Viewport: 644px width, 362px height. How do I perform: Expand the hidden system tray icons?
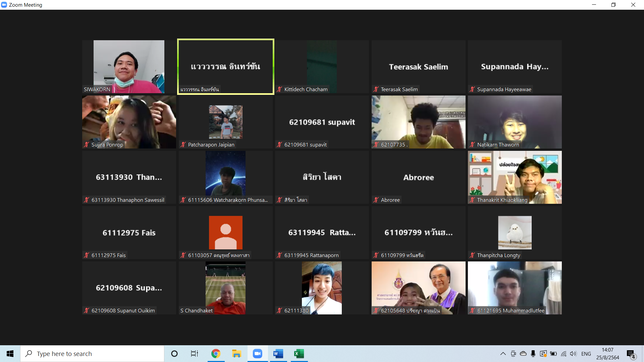(x=503, y=354)
